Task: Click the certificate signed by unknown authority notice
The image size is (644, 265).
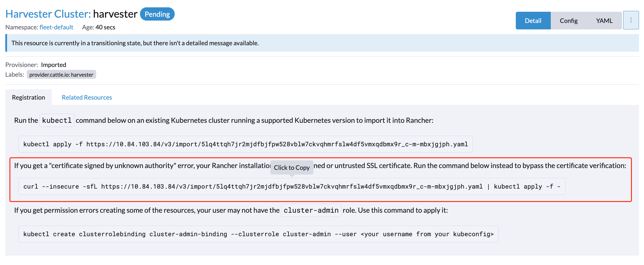Action: (320, 165)
